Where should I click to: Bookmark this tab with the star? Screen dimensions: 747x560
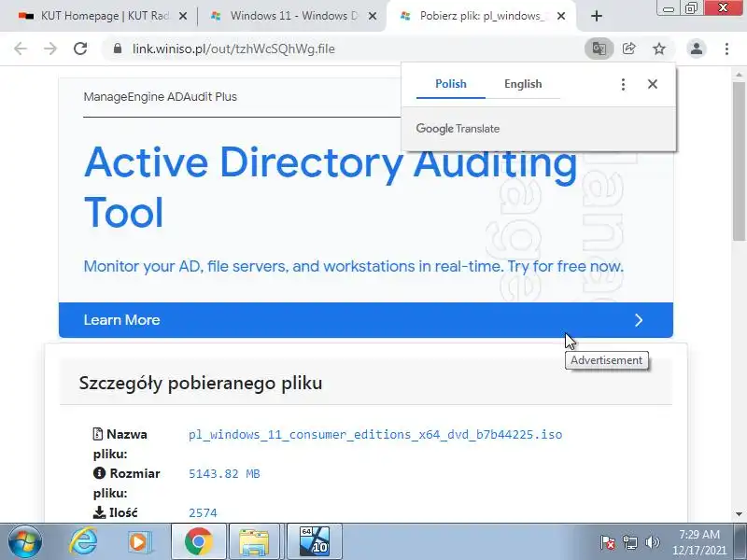(659, 49)
